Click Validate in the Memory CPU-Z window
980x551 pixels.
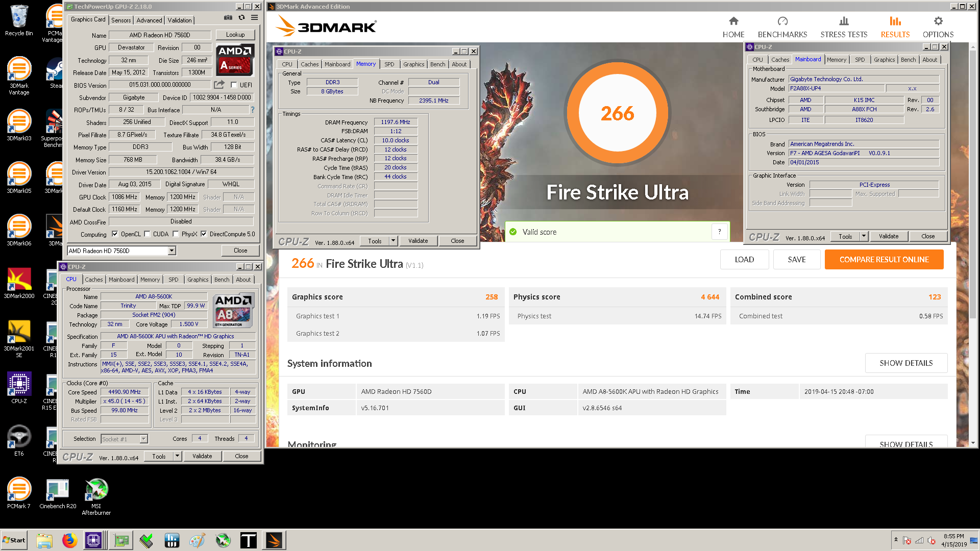coord(418,241)
